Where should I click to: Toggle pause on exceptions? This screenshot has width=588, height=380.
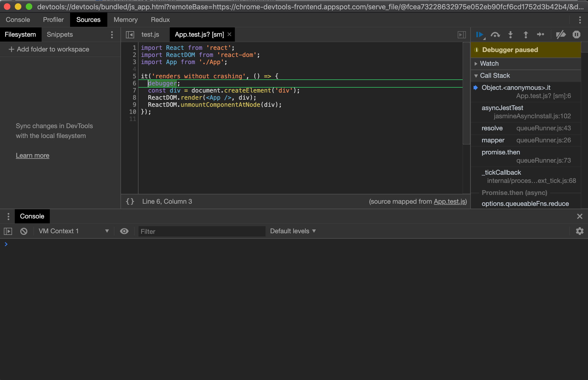(x=577, y=34)
